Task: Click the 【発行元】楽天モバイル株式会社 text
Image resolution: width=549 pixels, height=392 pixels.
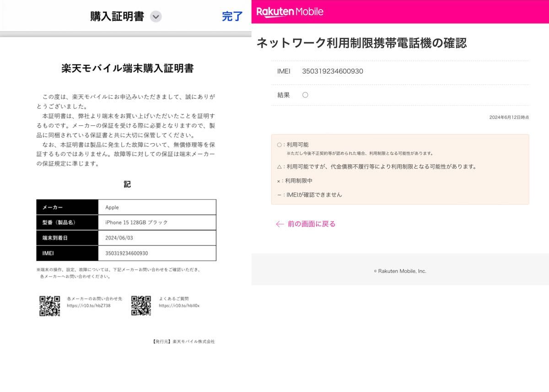Action: tap(183, 342)
